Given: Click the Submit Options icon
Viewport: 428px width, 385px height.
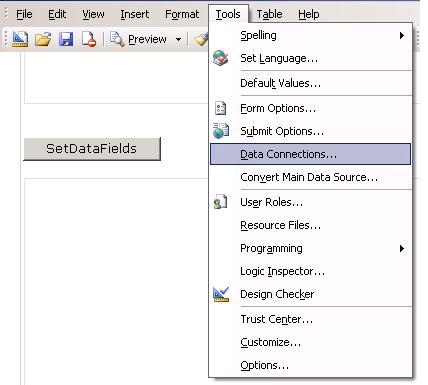Looking at the screenshot, I should click(x=221, y=131).
